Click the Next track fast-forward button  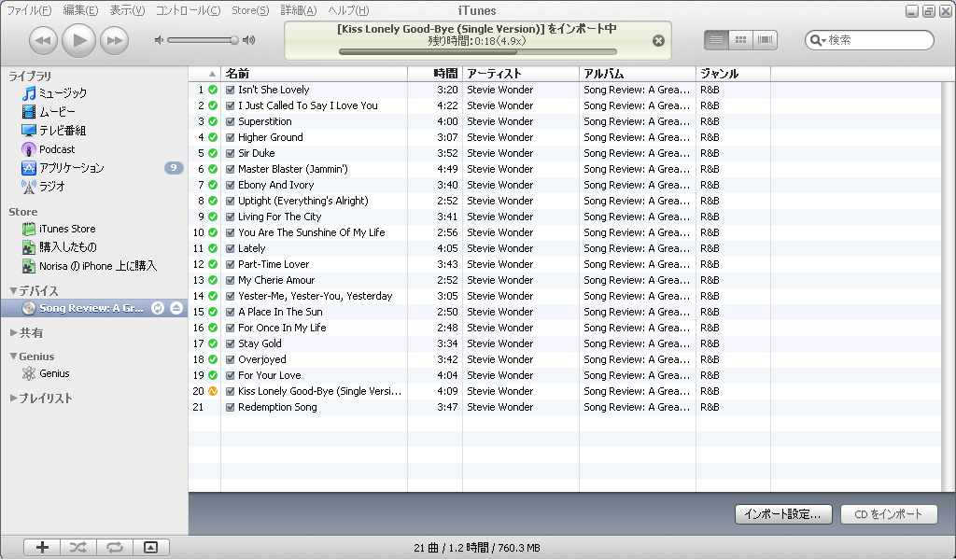[x=114, y=41]
